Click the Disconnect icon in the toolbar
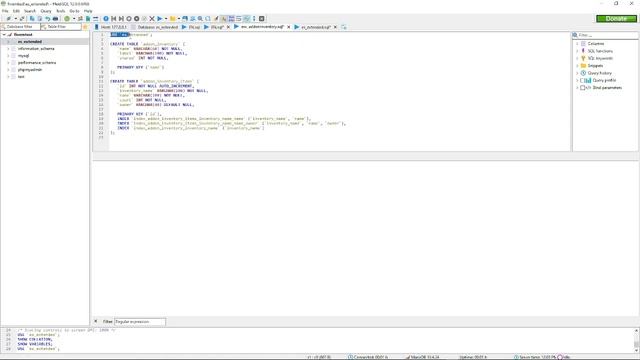 [22, 19]
